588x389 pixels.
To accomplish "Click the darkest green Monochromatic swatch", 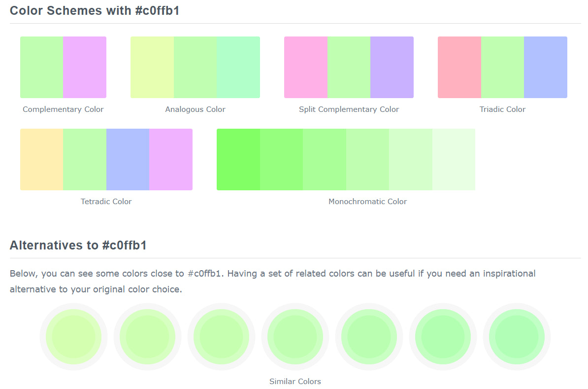I will click(238, 159).
